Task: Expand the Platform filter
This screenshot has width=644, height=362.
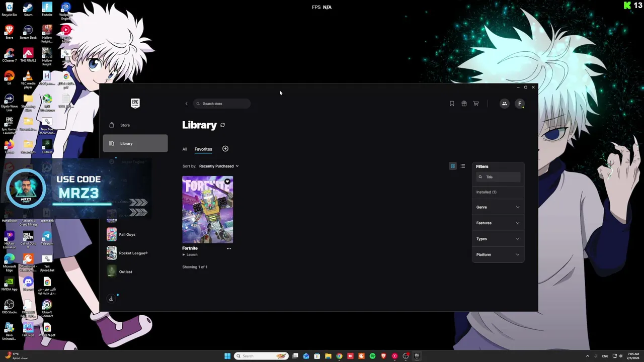Action: pos(498,254)
